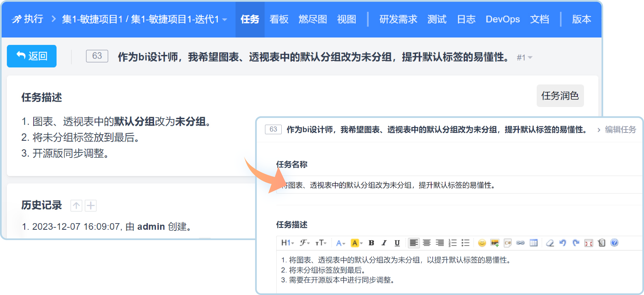Insert a code block in the description
The height and width of the screenshot is (295, 644).
pyautogui.click(x=508, y=243)
